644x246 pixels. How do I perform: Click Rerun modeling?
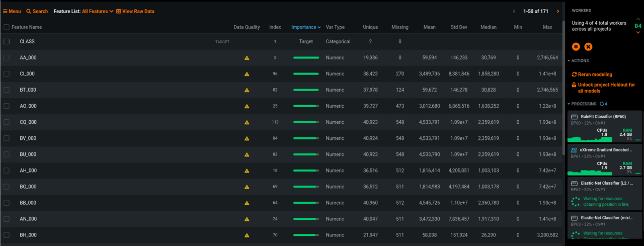pyautogui.click(x=595, y=74)
